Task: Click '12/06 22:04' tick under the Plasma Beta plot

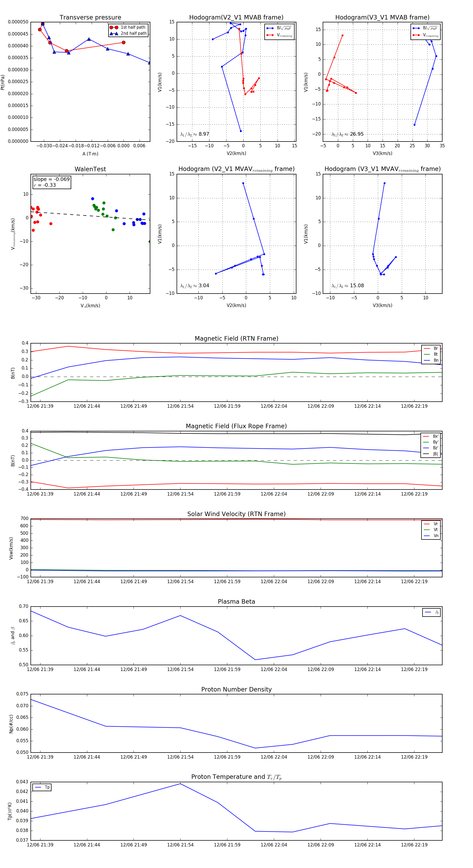Action: click(274, 669)
